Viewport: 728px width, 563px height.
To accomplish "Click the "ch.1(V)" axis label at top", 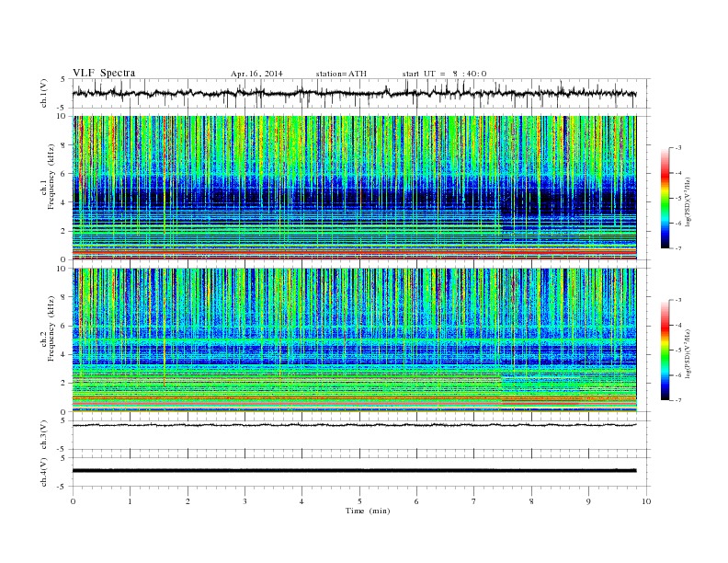I will pyautogui.click(x=44, y=93).
